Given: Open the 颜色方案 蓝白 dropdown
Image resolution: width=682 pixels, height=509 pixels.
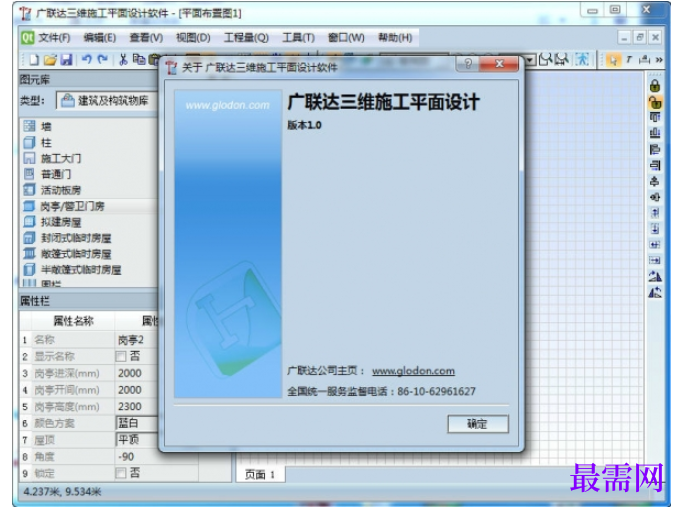Looking at the screenshot, I should pyautogui.click(x=137, y=423).
